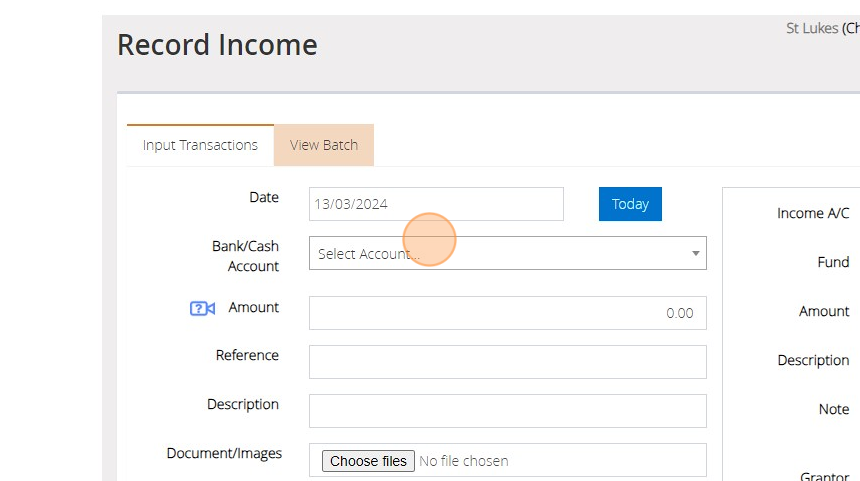Click the Document/Images label
This screenshot has height=481, width=860.
[x=224, y=453]
